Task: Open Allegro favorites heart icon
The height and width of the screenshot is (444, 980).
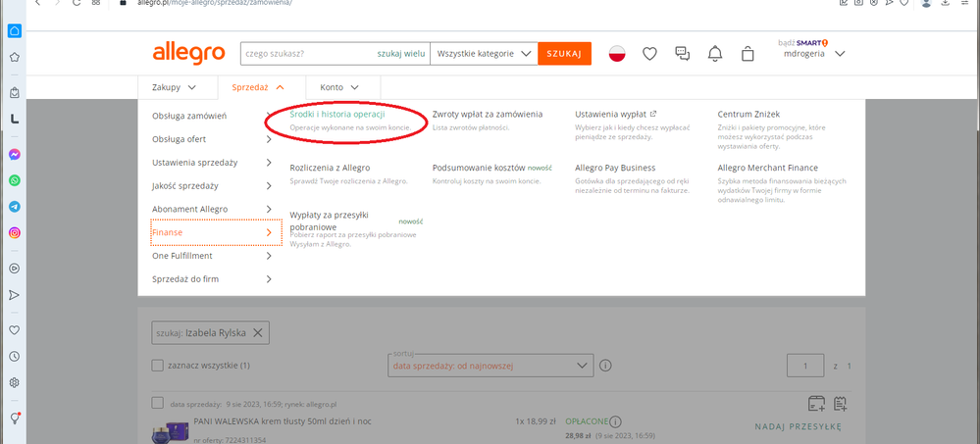Action: (650, 54)
